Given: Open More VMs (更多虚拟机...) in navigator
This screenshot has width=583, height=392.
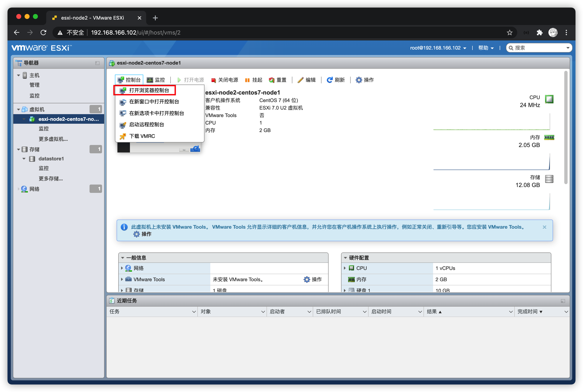Looking at the screenshot, I should [53, 139].
